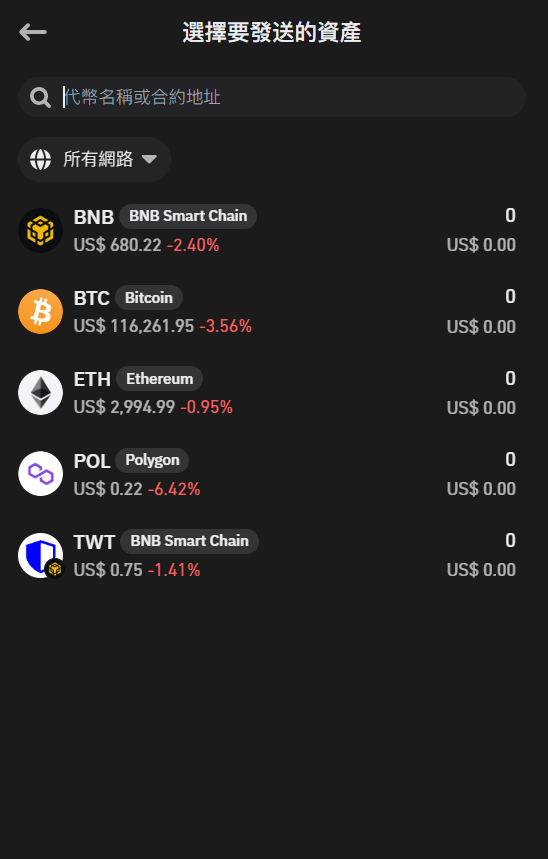Open the 所有網路 network filter
The width and height of the screenshot is (548, 859).
point(94,159)
